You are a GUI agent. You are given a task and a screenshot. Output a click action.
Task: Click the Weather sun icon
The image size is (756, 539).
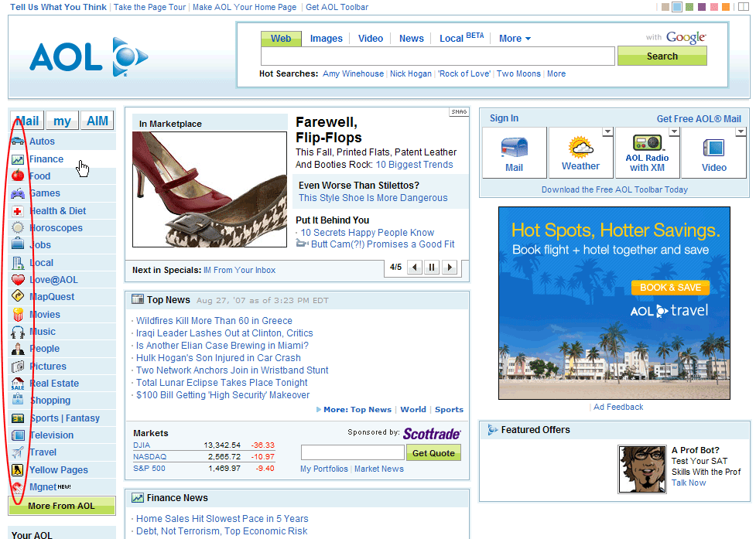pyautogui.click(x=580, y=147)
